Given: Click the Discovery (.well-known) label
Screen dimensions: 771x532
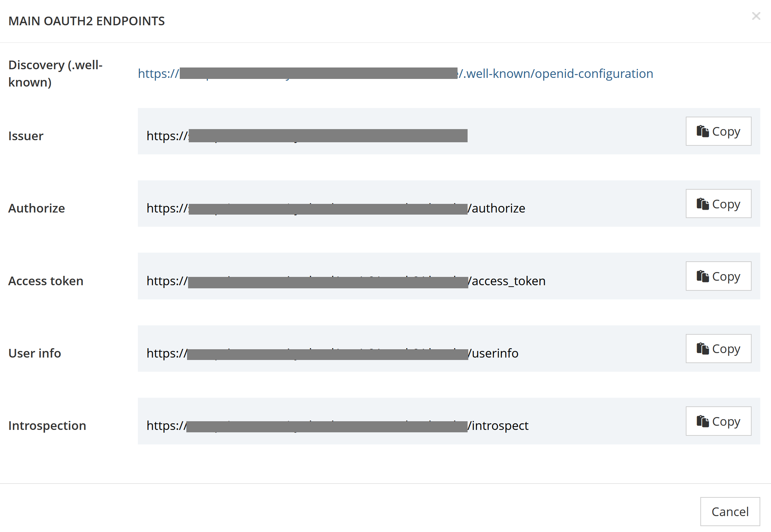Looking at the screenshot, I should coord(55,73).
